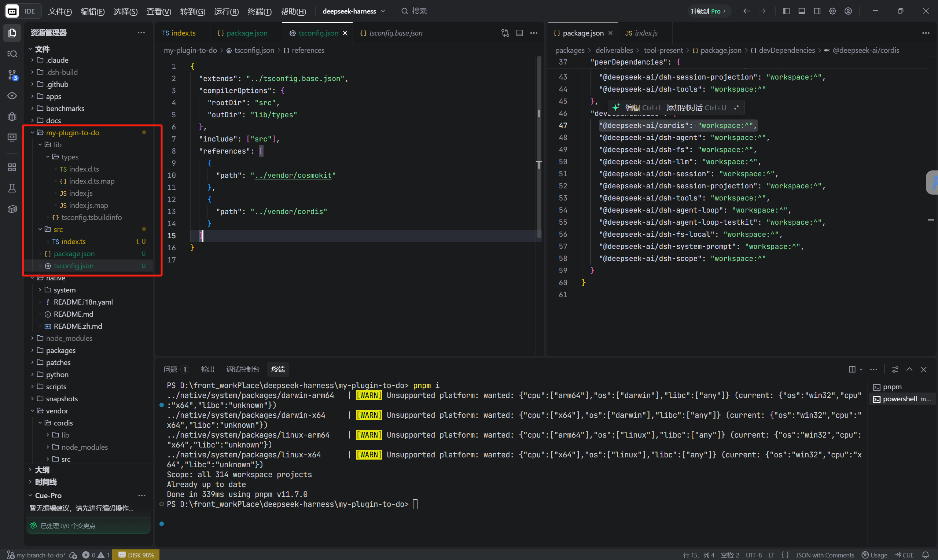Close the right package.json tab
Image resolution: width=938 pixels, height=560 pixels.
[611, 33]
